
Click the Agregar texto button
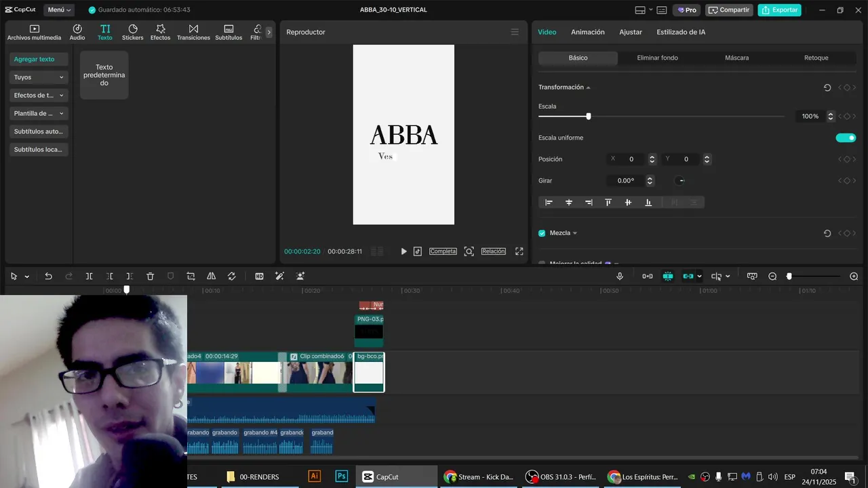pyautogui.click(x=39, y=59)
